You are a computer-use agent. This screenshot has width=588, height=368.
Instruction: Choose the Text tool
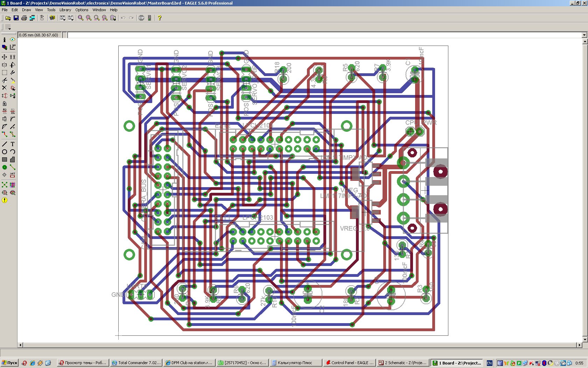(13, 144)
